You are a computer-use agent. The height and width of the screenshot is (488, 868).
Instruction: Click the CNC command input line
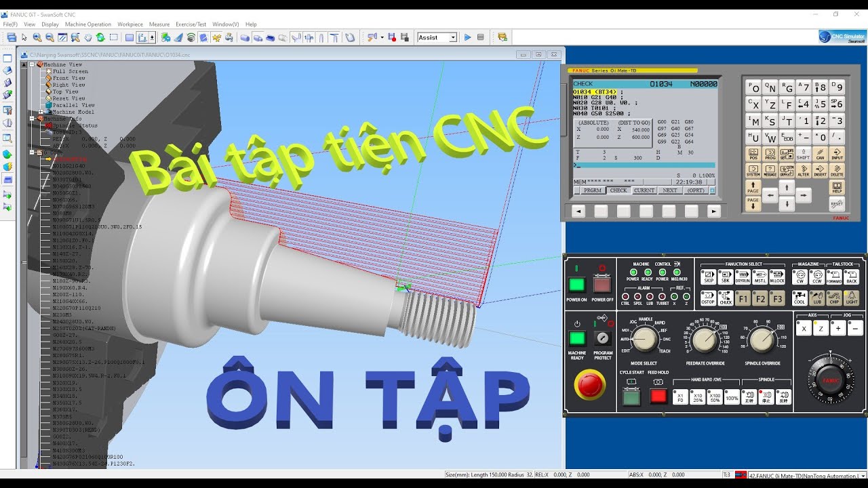[644, 165]
